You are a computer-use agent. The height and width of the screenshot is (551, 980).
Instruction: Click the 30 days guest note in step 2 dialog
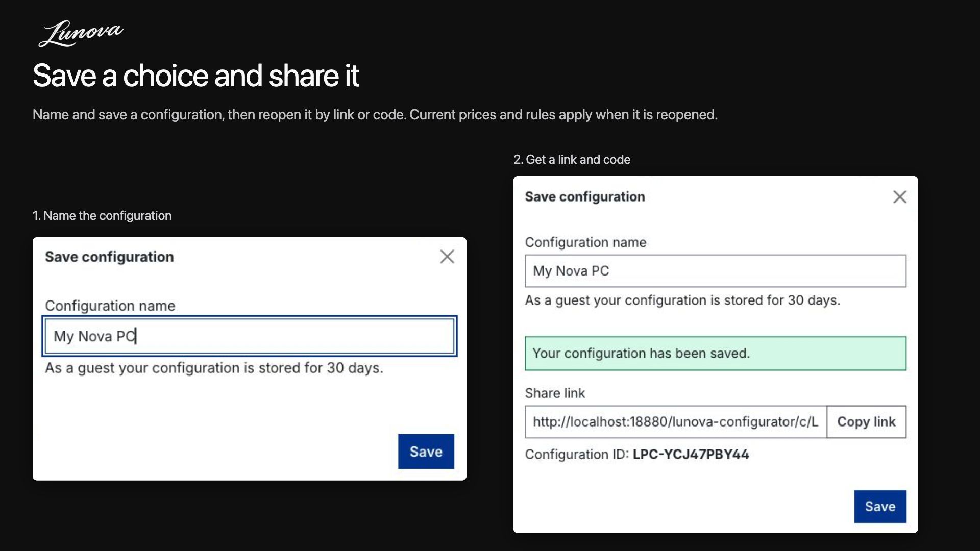(x=682, y=300)
